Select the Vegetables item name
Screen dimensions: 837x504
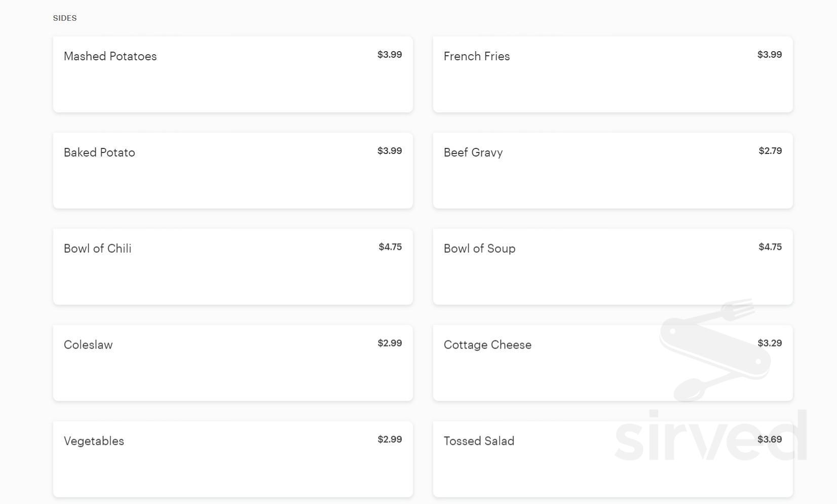94,441
